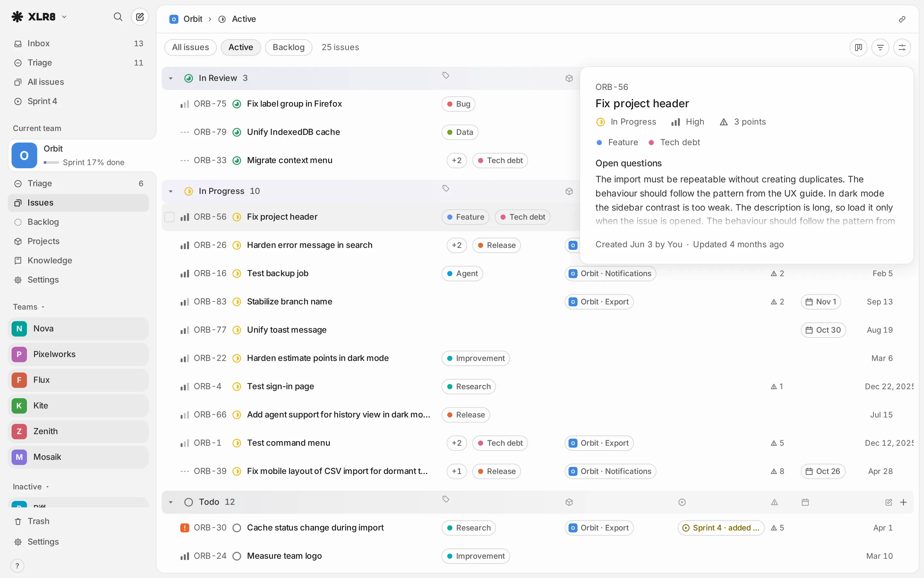This screenshot has height=578, width=924.
Task: Click the priority bars icon of ORB-75
Action: pos(185,104)
